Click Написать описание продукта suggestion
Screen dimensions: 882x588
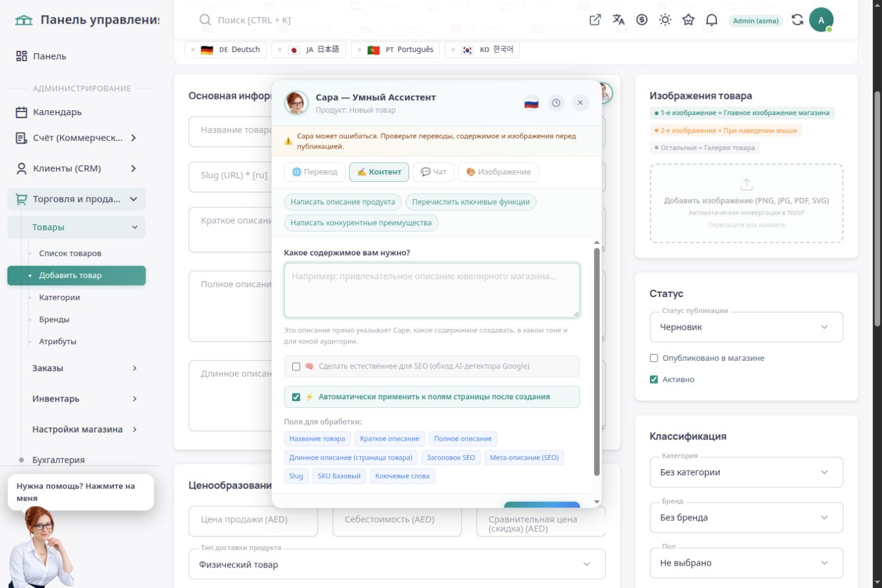[x=343, y=202]
